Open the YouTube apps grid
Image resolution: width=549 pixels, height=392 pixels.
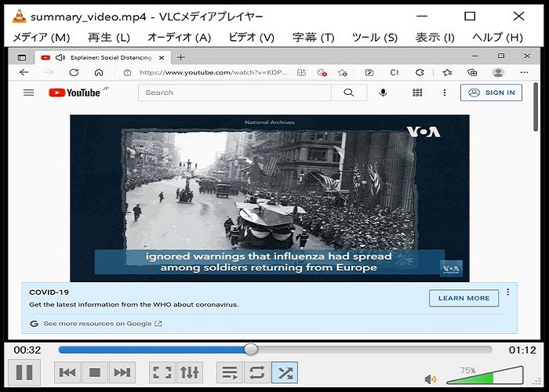click(417, 93)
